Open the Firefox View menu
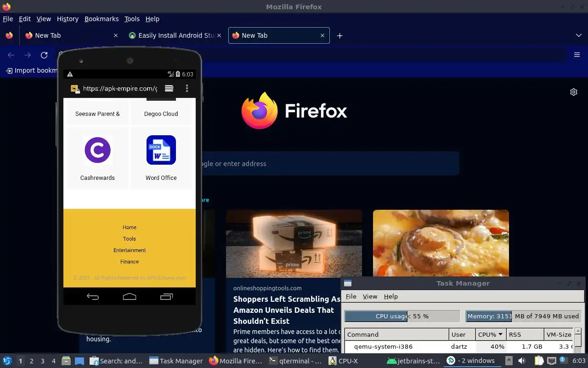The height and width of the screenshot is (368, 588). pos(44,19)
